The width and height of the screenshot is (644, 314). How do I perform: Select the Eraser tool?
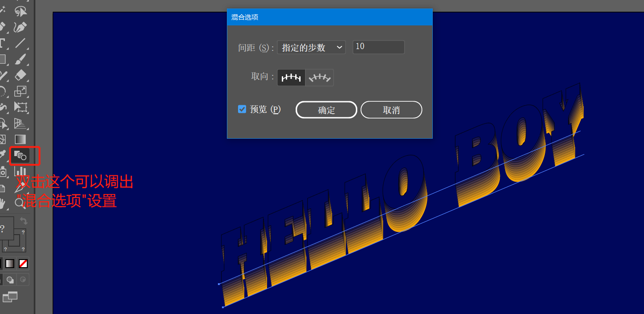(21, 75)
